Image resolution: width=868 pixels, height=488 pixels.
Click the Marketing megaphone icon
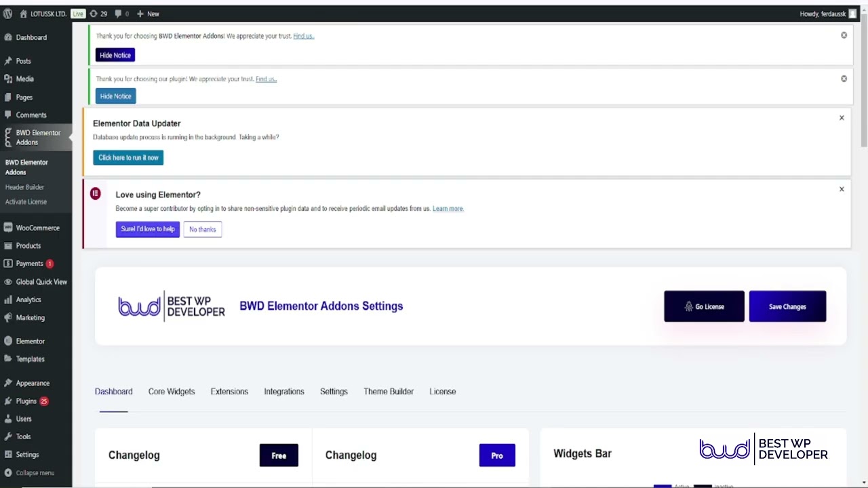(8, 317)
